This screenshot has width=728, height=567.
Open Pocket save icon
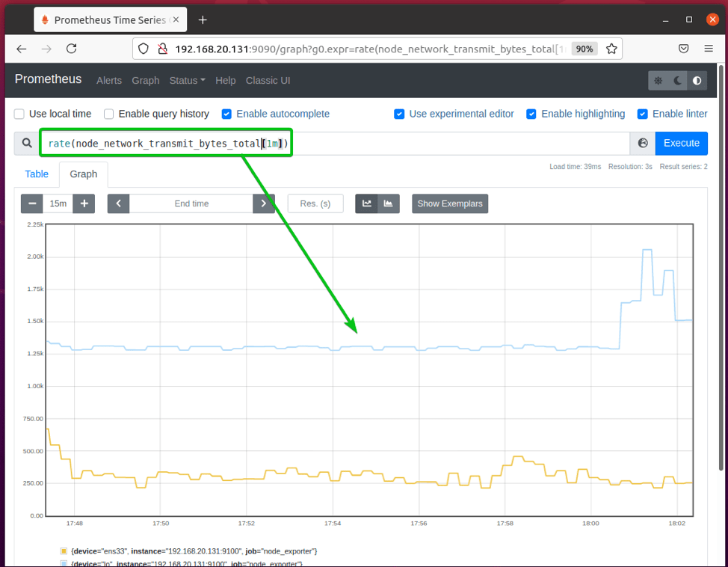coord(683,49)
